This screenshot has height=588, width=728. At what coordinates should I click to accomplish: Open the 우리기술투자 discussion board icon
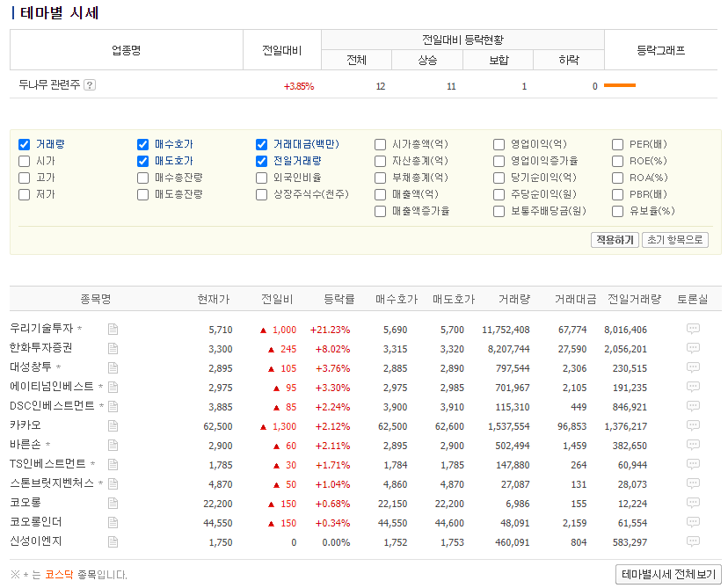(693, 329)
